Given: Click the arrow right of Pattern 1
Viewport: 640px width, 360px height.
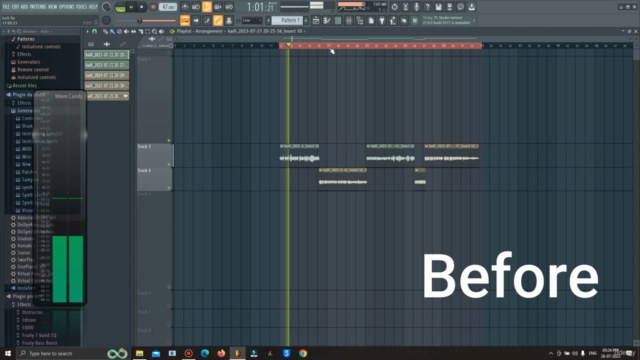Looking at the screenshot, I should [306, 20].
